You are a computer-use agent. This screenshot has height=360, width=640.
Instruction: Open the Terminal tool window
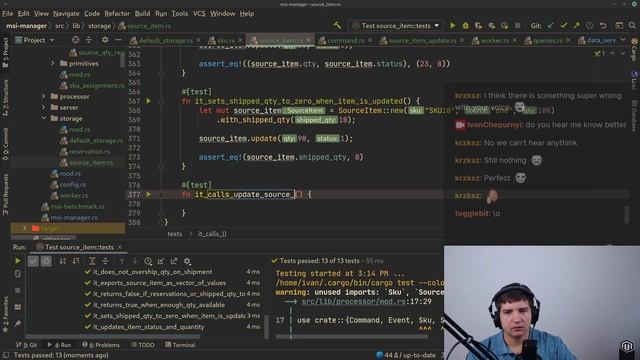(180, 345)
